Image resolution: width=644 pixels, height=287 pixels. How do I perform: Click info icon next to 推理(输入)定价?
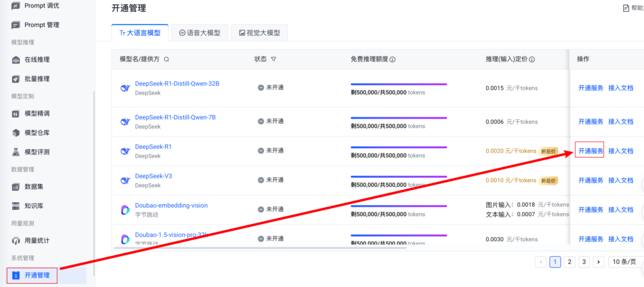click(531, 59)
